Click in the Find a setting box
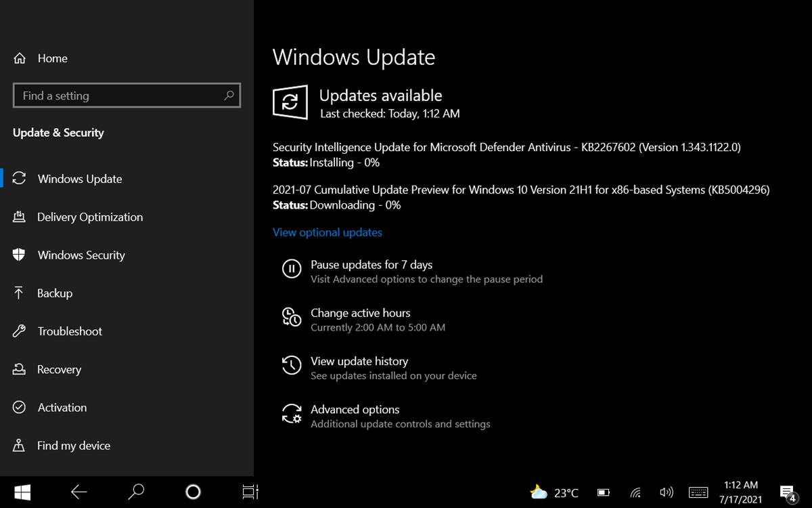Screen dimensions: 812x508 (118, 96)
